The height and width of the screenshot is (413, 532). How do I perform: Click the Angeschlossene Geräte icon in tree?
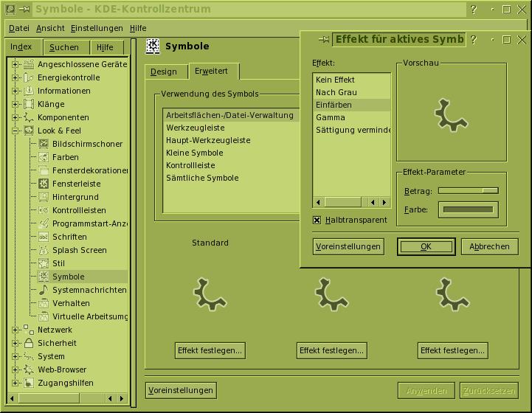point(29,64)
